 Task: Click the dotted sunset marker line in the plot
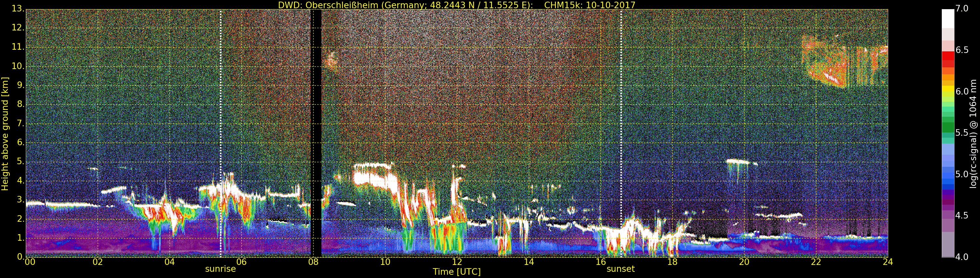coord(621,133)
